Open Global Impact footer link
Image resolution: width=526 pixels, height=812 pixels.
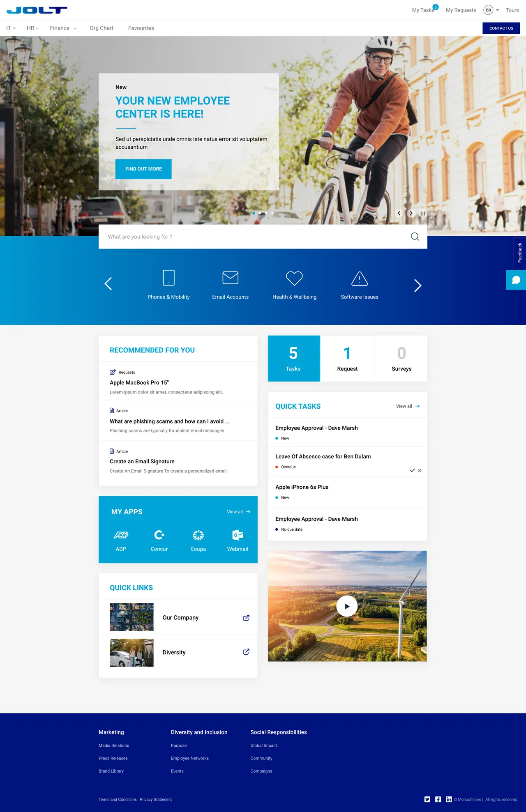[263, 745]
